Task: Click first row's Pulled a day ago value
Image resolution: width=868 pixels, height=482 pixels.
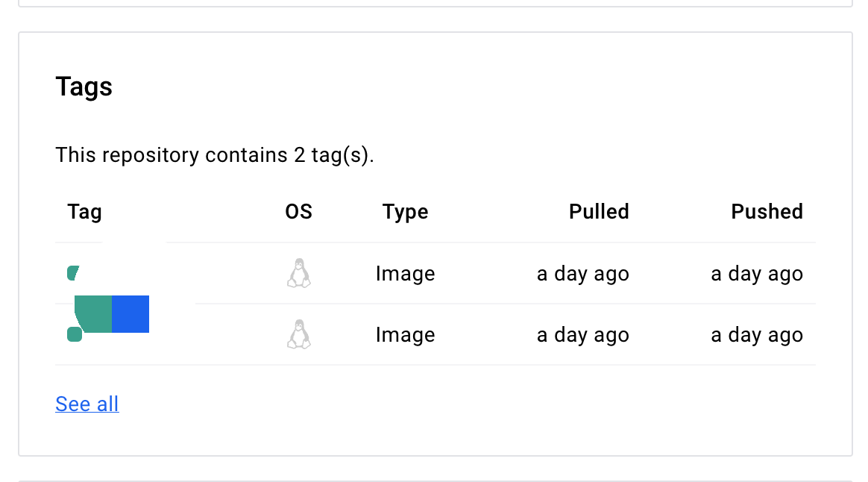Action: 583,274
